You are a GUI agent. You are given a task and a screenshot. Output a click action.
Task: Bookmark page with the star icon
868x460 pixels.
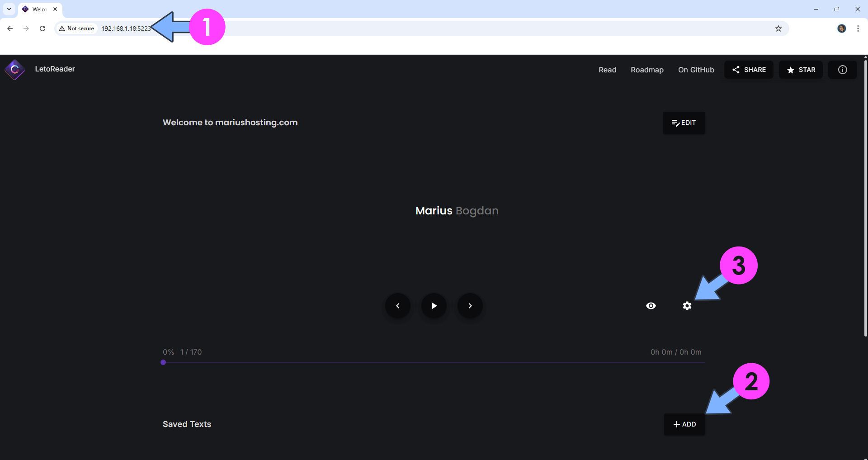point(778,28)
